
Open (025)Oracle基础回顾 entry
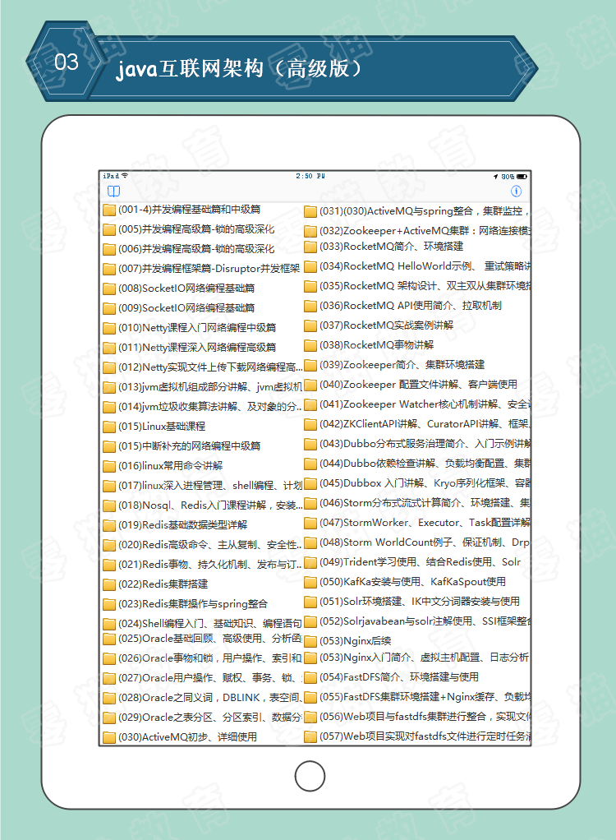210,639
